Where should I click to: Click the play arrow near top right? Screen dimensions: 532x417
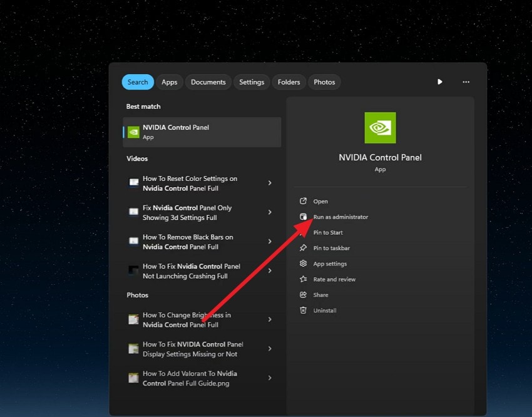tap(440, 82)
